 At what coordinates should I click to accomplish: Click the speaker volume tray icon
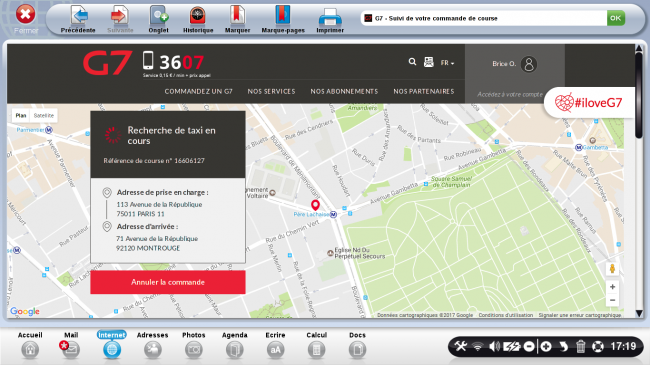pyautogui.click(x=494, y=346)
